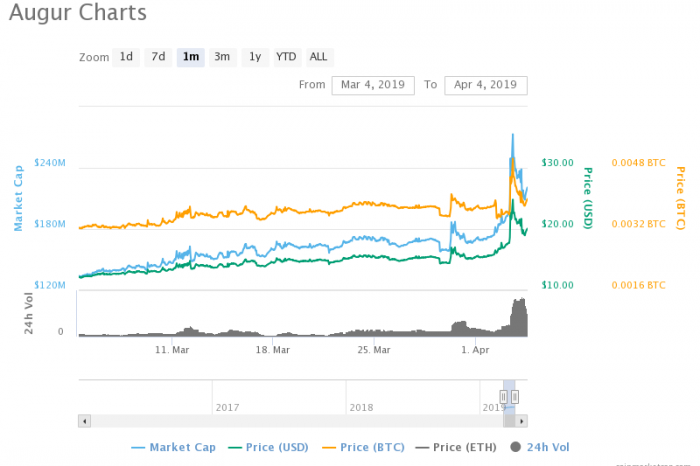This screenshot has width=700, height=466.
Task: Click 2018 in the navigator timeline
Action: click(361, 408)
